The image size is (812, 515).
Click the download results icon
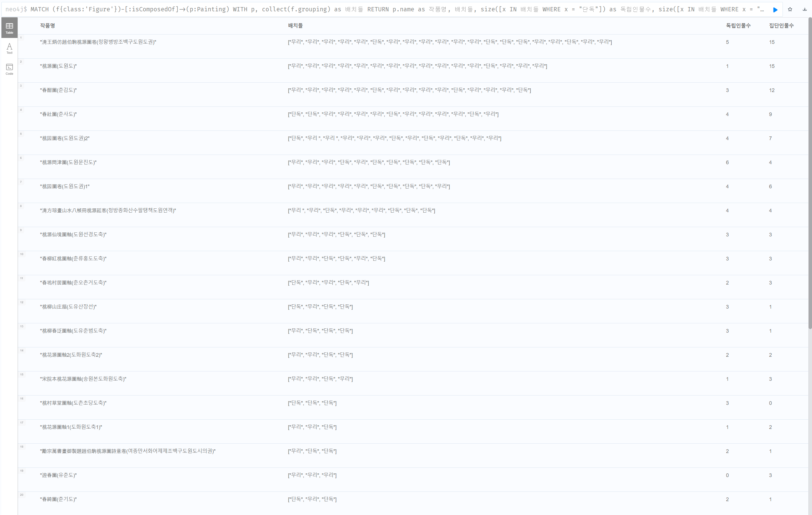[805, 9]
